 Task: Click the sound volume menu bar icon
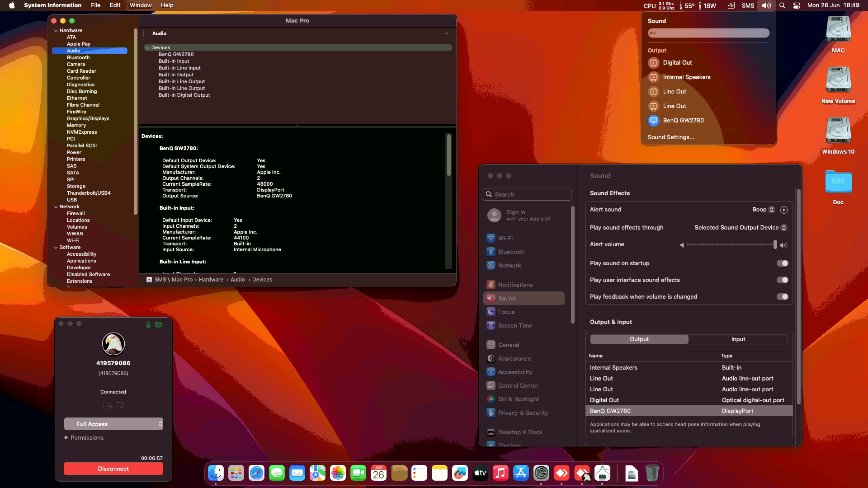coord(766,5)
